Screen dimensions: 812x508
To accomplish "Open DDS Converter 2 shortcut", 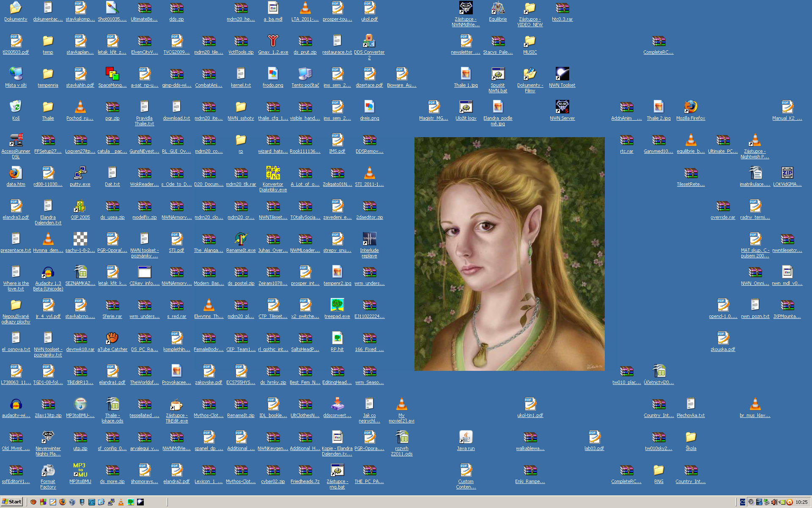I will [369, 41].
